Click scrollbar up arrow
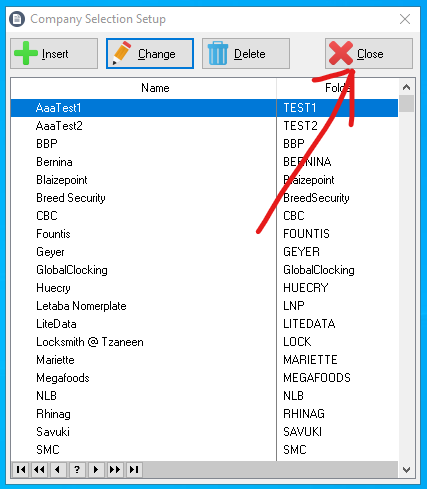Image resolution: width=427 pixels, height=489 pixels. click(406, 87)
